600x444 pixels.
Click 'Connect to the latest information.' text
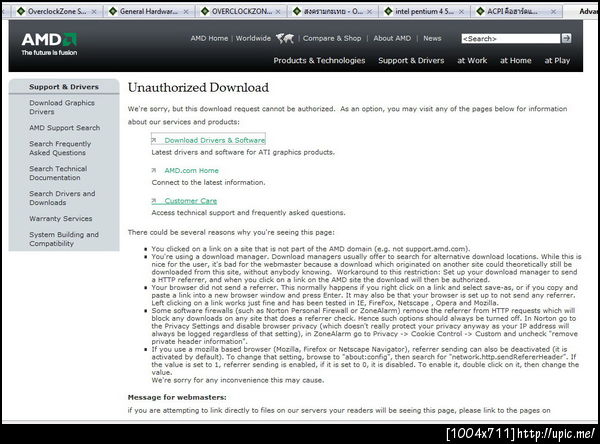click(x=208, y=183)
